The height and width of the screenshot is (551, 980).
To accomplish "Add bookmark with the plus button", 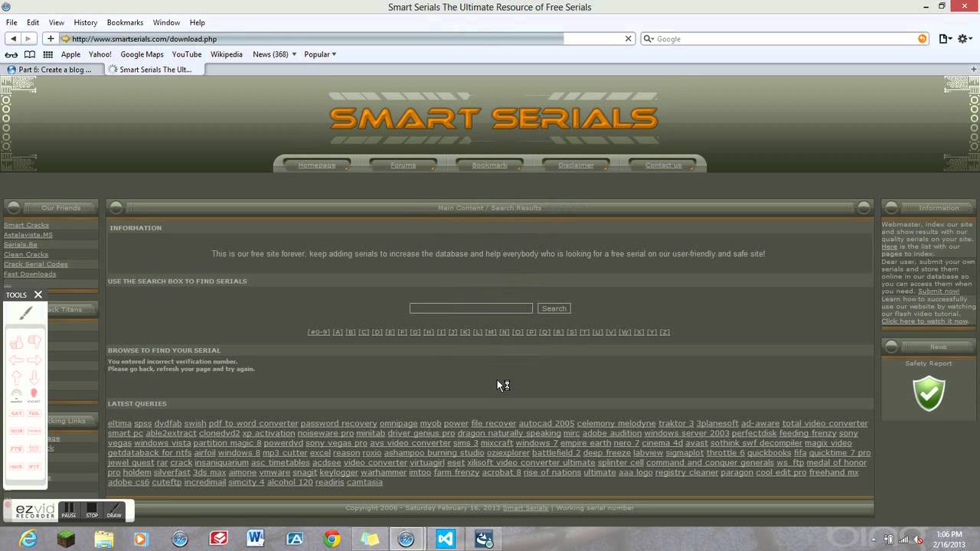I will [51, 38].
